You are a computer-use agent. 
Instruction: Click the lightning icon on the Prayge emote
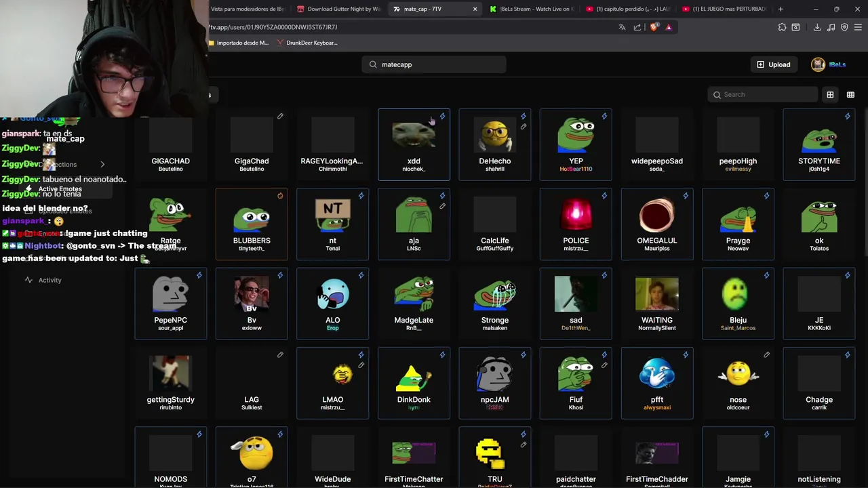coord(766,196)
